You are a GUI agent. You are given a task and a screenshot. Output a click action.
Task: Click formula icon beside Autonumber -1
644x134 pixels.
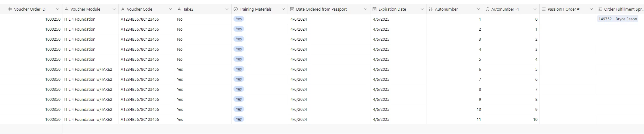click(487, 9)
